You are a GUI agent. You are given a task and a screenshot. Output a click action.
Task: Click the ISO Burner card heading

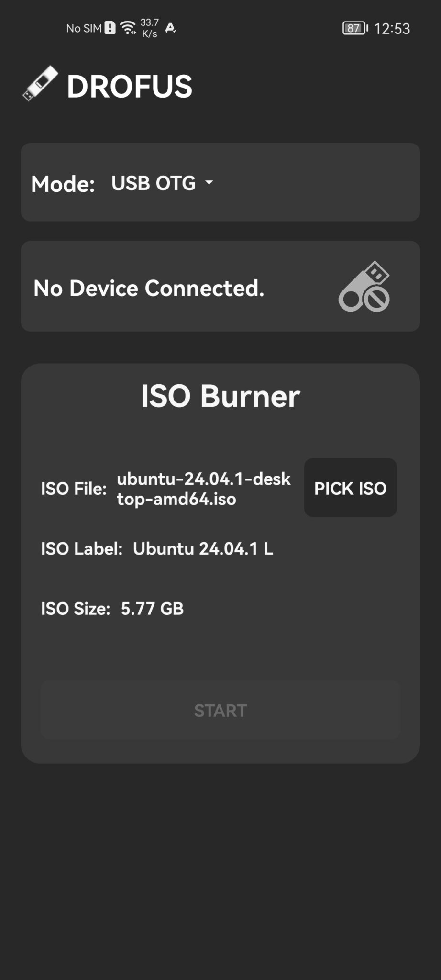220,395
